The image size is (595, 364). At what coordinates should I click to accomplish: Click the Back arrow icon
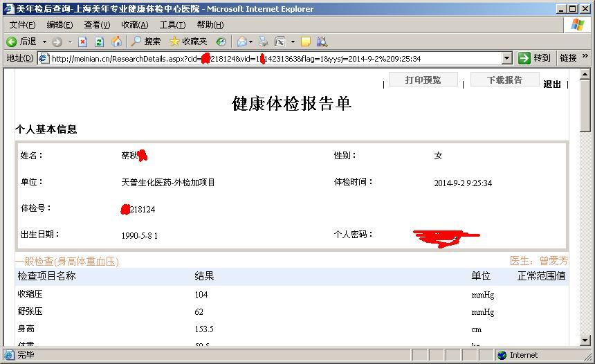(11, 42)
